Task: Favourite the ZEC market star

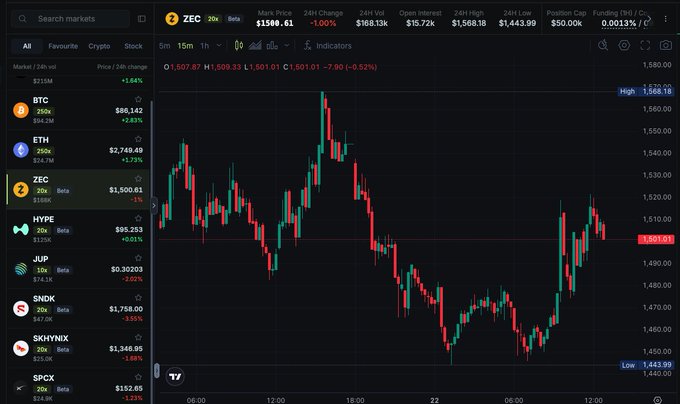Action: [138, 179]
